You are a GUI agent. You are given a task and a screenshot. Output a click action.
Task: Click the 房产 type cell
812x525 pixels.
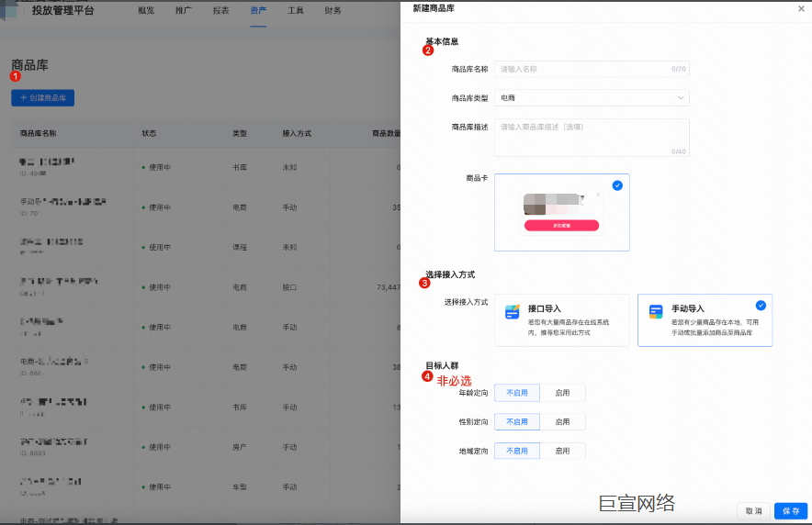pyautogui.click(x=240, y=447)
